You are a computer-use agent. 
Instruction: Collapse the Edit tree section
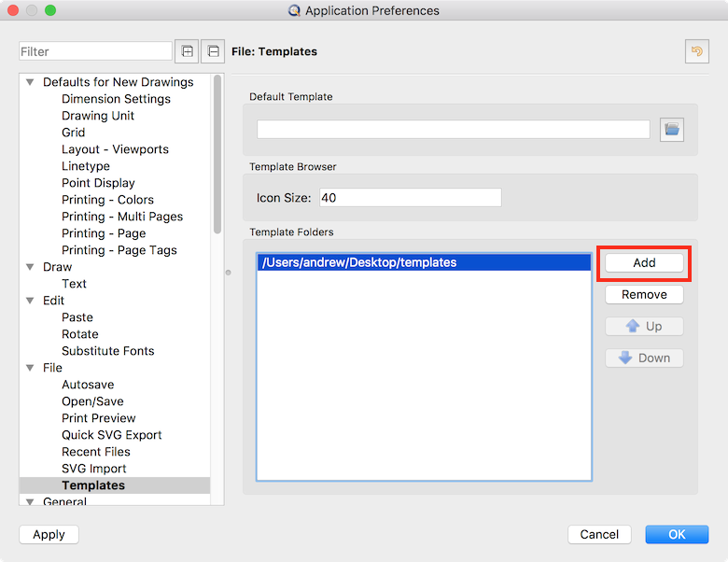(x=30, y=301)
